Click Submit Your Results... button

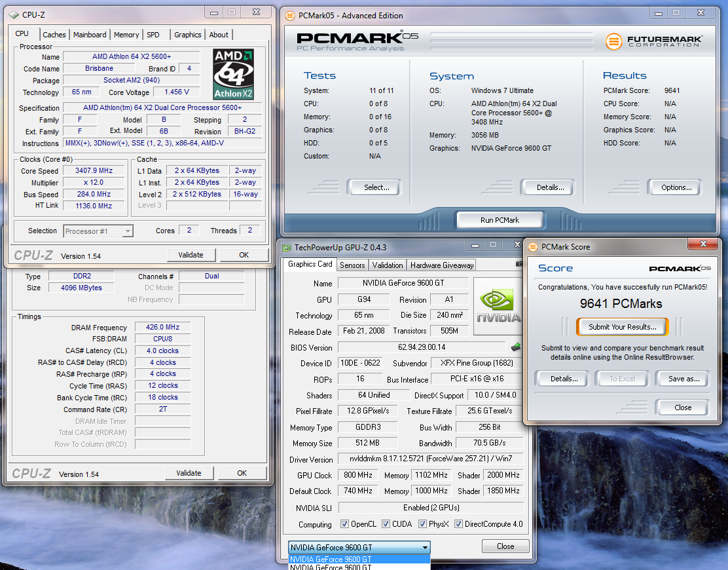(622, 326)
